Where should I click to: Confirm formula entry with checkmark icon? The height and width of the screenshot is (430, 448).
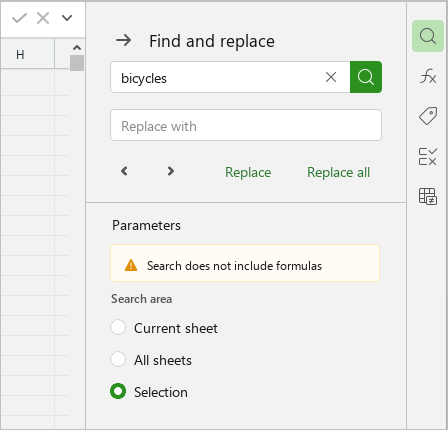coord(19,18)
